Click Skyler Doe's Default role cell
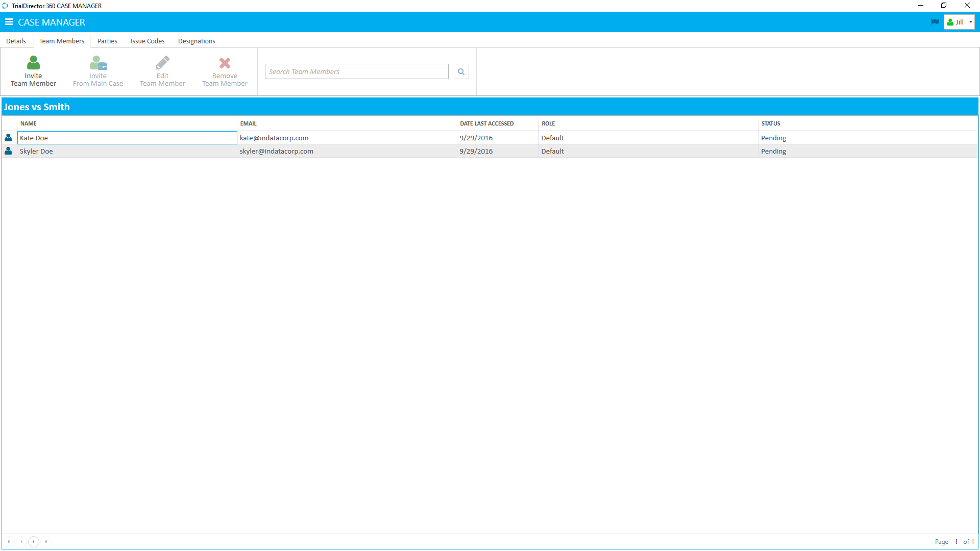The image size is (980, 551). click(648, 151)
